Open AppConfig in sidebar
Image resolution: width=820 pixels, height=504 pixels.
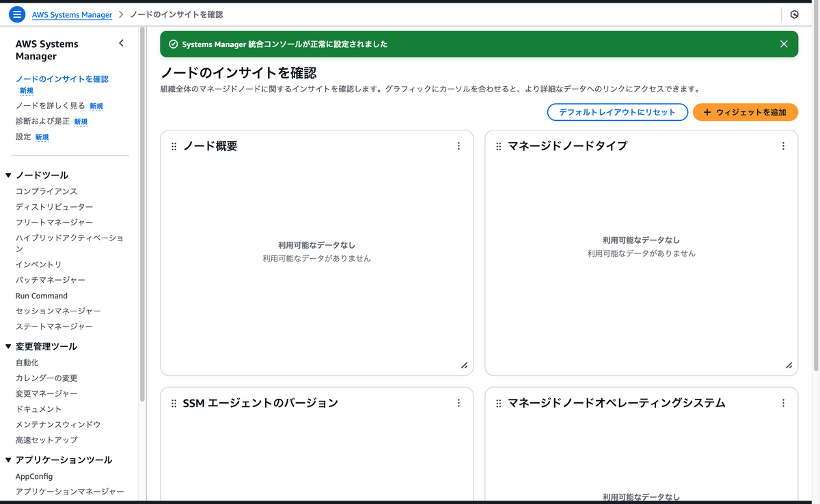(x=34, y=476)
